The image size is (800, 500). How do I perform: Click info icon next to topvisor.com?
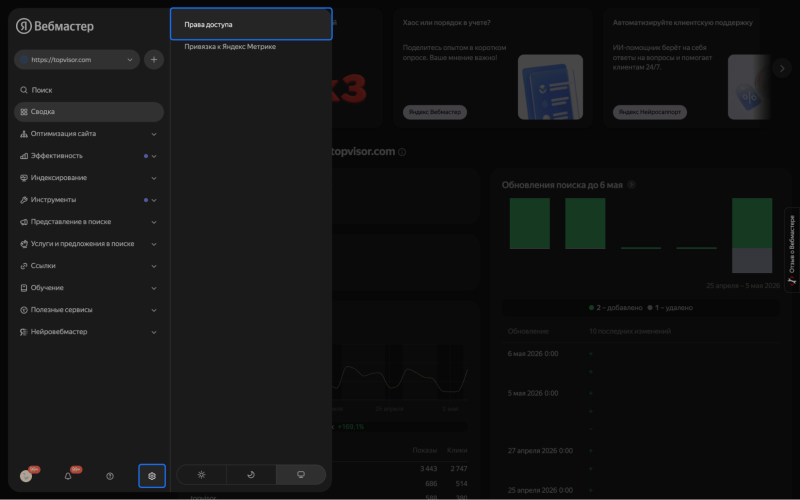(402, 152)
